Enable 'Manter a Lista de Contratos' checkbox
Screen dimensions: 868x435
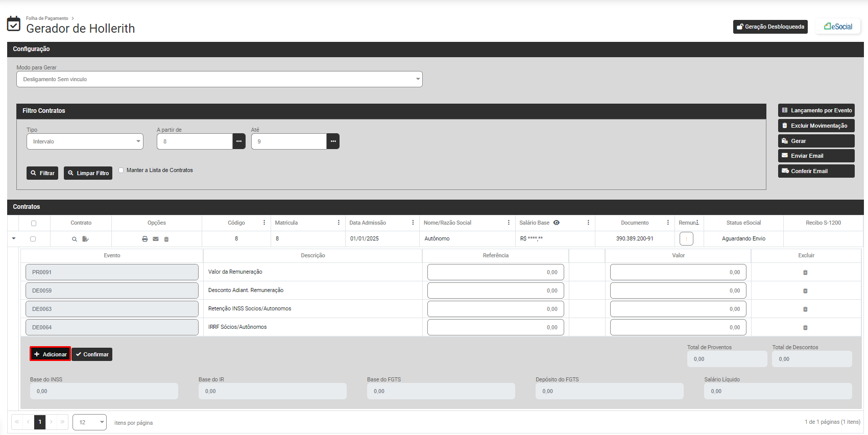pos(121,171)
